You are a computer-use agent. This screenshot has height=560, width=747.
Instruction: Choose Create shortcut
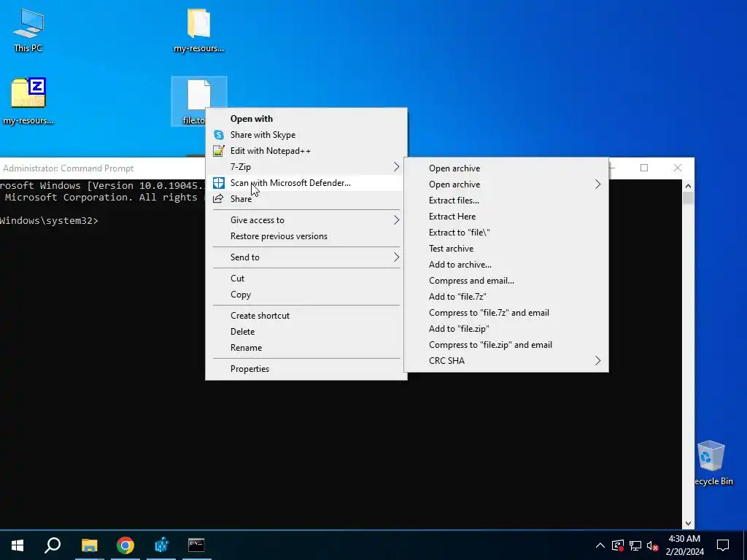[x=306, y=316]
